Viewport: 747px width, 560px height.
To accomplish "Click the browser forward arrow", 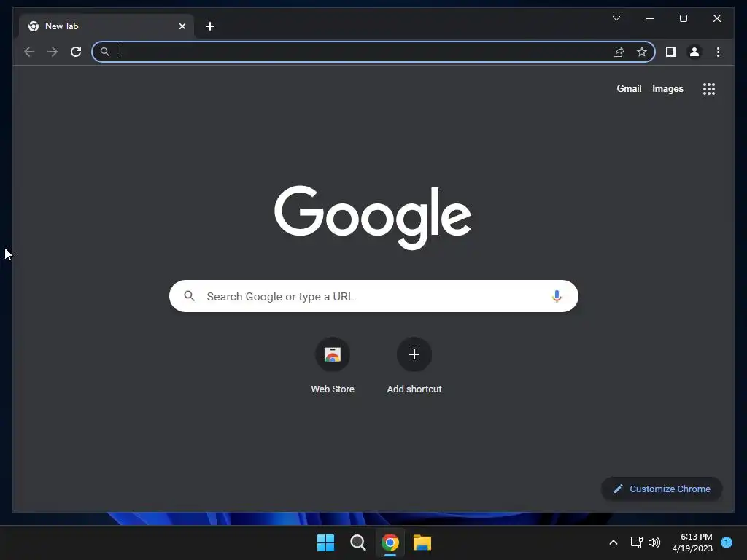I will [x=53, y=52].
